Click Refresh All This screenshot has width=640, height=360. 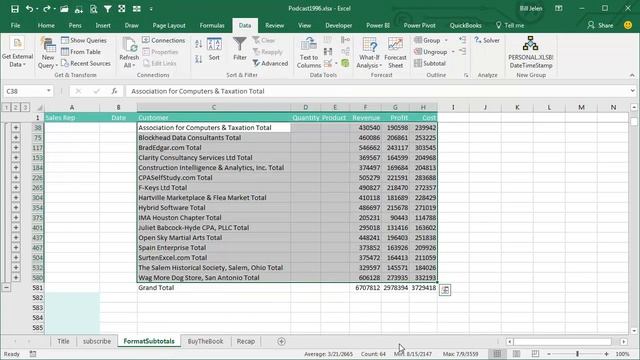pyautogui.click(x=129, y=53)
